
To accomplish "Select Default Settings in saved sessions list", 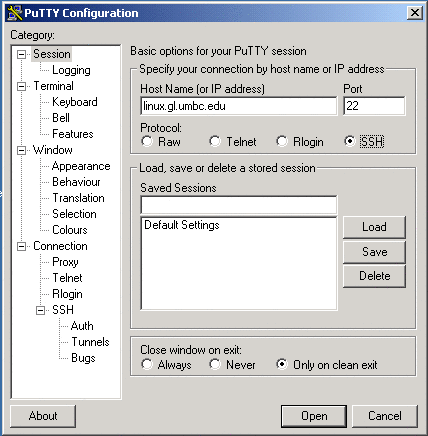I will [182, 225].
